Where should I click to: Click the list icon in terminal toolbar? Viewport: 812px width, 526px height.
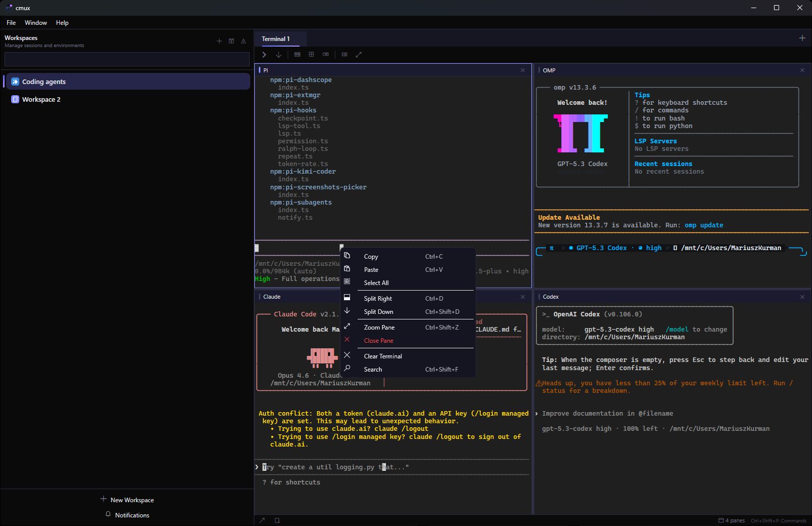pos(344,54)
